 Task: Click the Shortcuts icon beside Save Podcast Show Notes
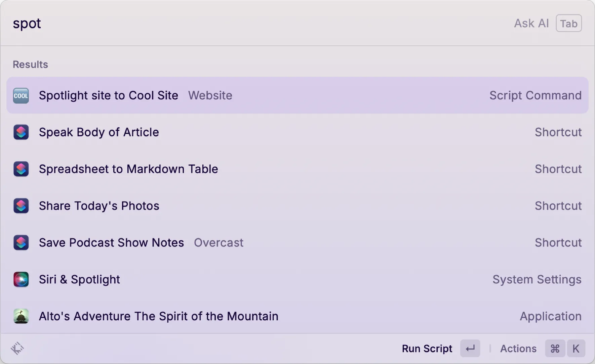(21, 242)
